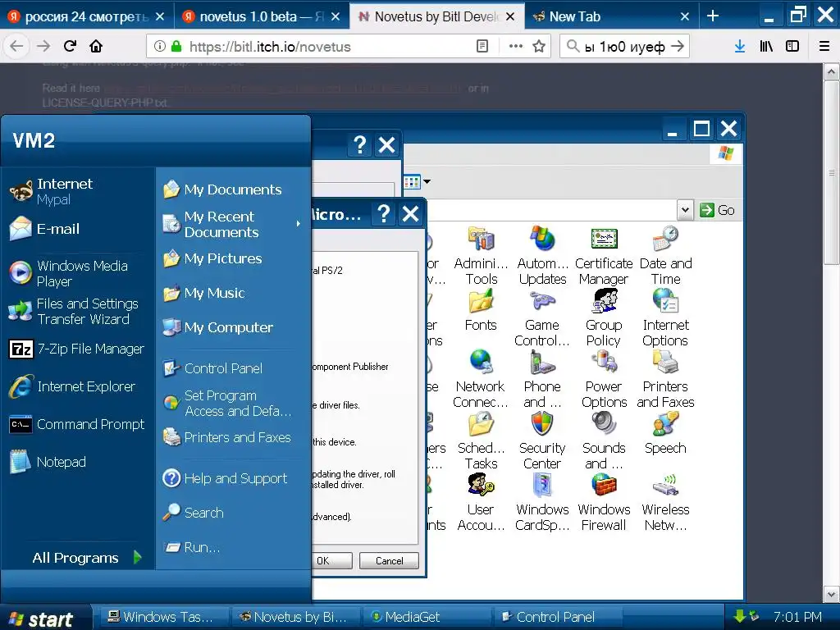
Task: Open Set Program Access and Defaults
Action: click(232, 403)
